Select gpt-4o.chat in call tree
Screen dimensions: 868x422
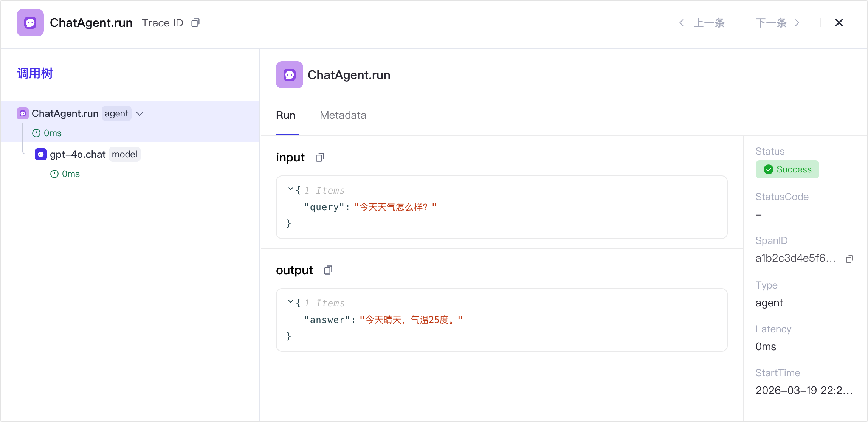pos(78,154)
